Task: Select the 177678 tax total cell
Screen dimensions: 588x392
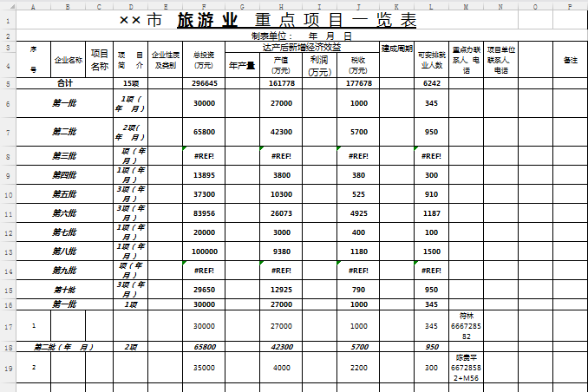Action: click(358, 83)
